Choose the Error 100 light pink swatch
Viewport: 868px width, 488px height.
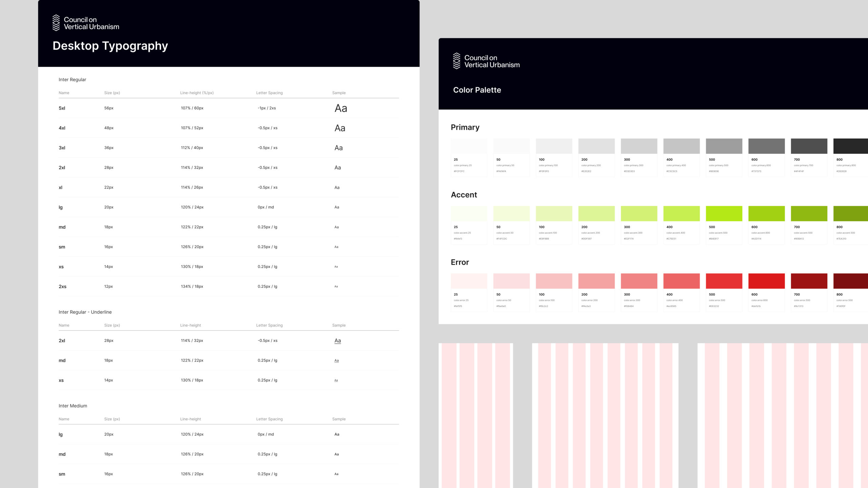click(x=554, y=281)
